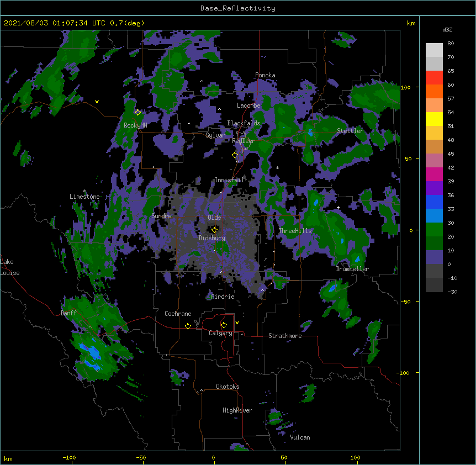This screenshot has width=476, height=465.
Task: Click the RockyMH label
Action: (x=135, y=125)
